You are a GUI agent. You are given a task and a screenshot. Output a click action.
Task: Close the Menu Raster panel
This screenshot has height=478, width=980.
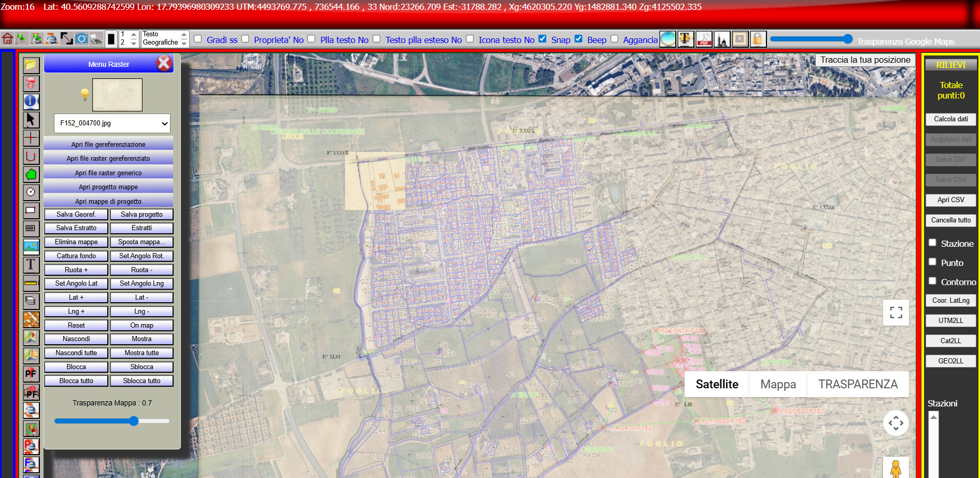point(164,63)
